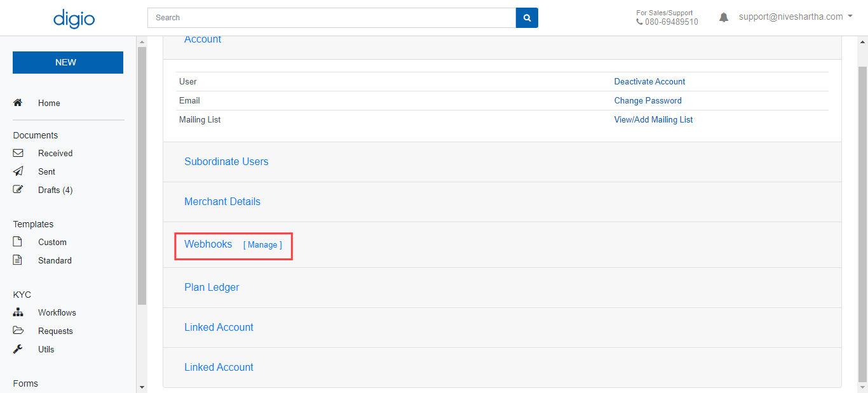Click the search magnifier button
Screen dimensions: 868x393
527,18
